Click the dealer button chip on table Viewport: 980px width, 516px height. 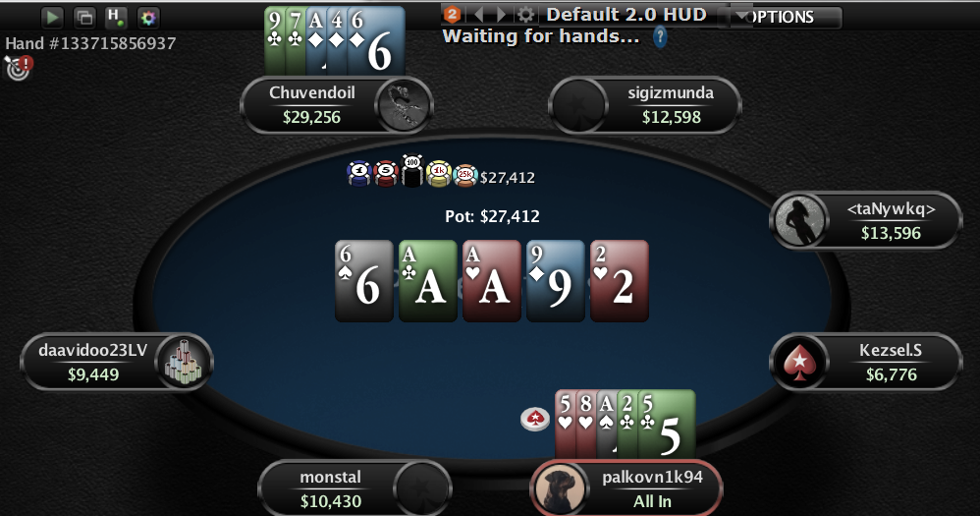point(535,419)
